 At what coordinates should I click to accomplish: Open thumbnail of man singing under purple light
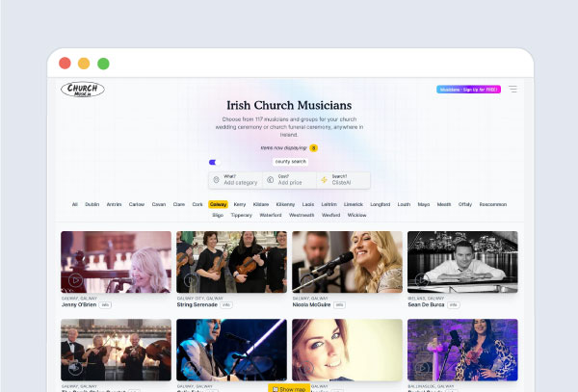click(x=231, y=350)
